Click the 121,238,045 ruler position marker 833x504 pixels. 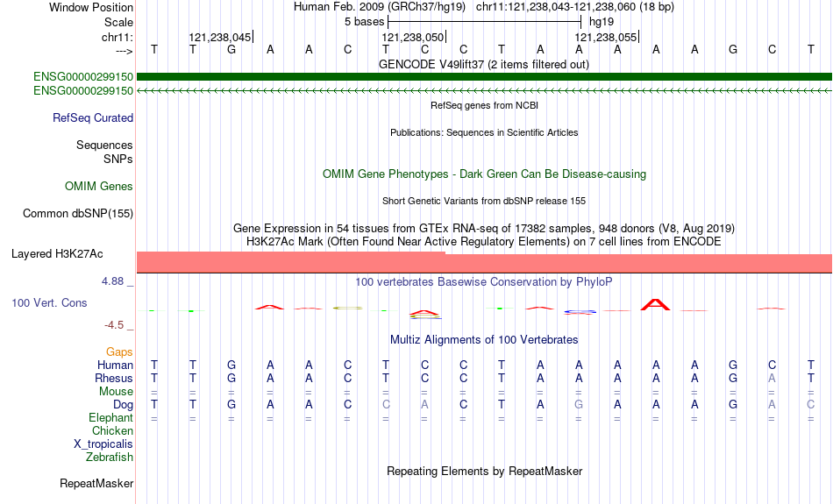[x=220, y=37]
